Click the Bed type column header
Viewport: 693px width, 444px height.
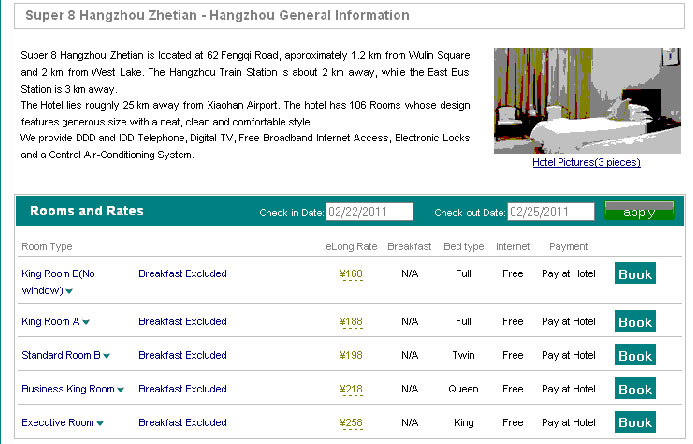pos(464,247)
